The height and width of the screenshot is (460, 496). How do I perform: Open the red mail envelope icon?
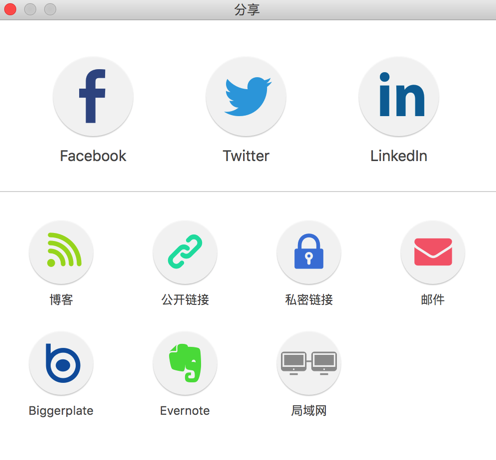click(x=433, y=252)
